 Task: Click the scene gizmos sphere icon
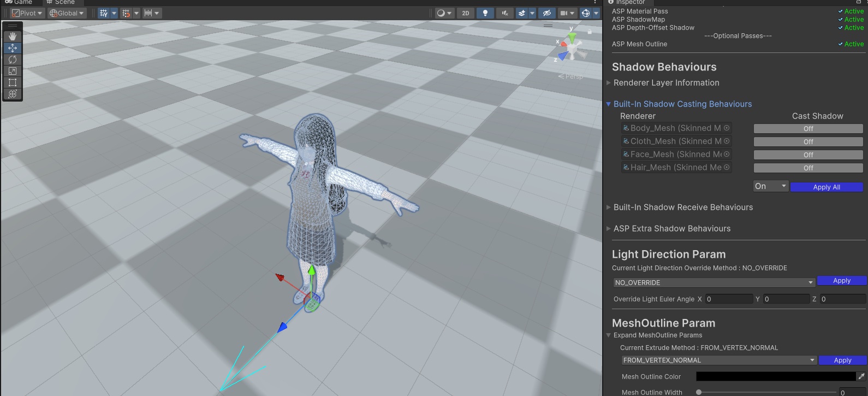[x=585, y=13]
